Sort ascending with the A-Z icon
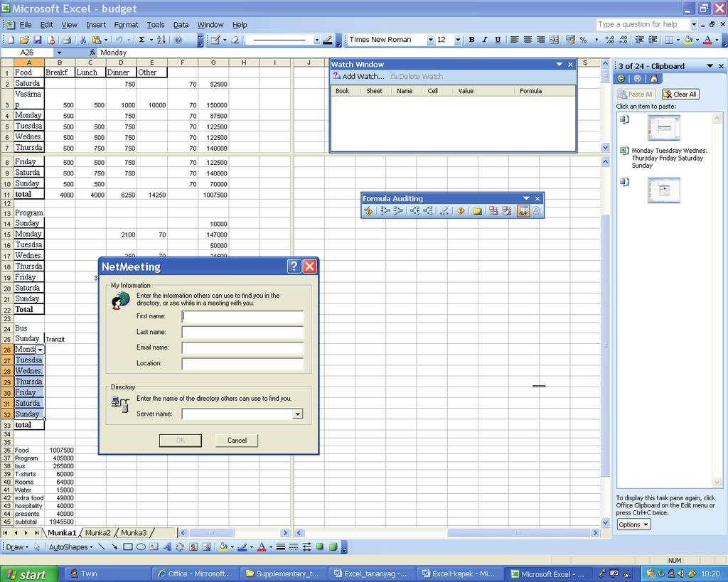Image resolution: width=728 pixels, height=582 pixels. [161, 40]
